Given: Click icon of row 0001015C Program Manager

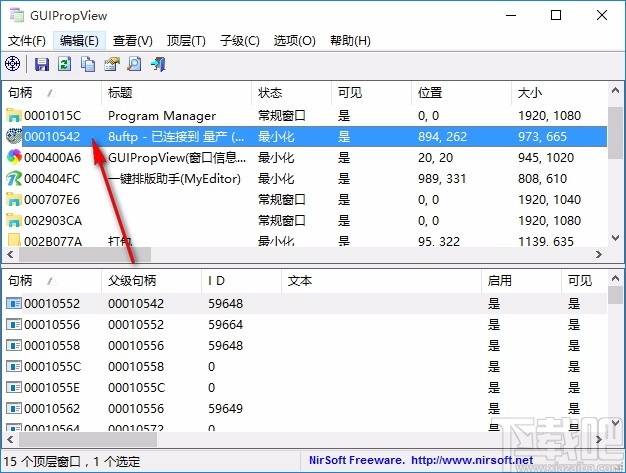Looking at the screenshot, I should (x=14, y=116).
